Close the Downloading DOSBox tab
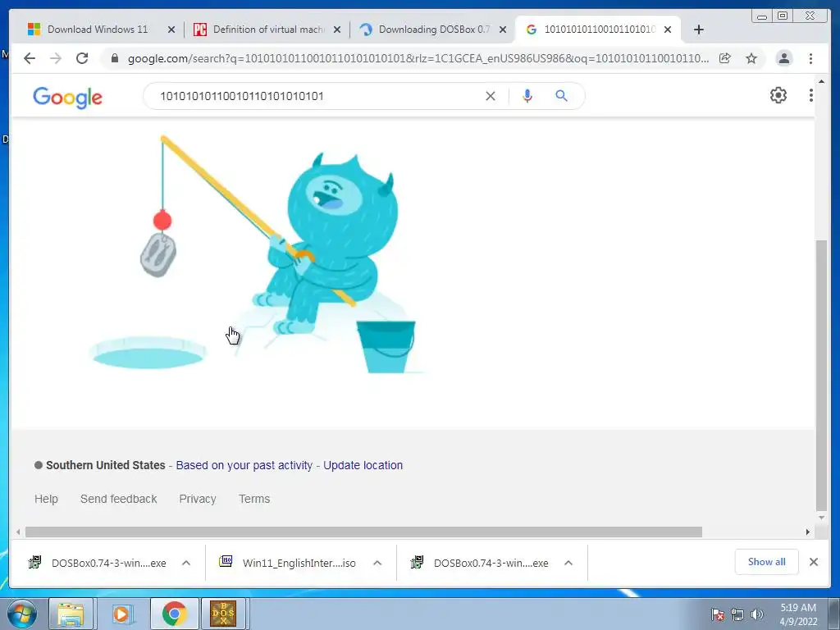The width and height of the screenshot is (840, 630). pos(503,30)
